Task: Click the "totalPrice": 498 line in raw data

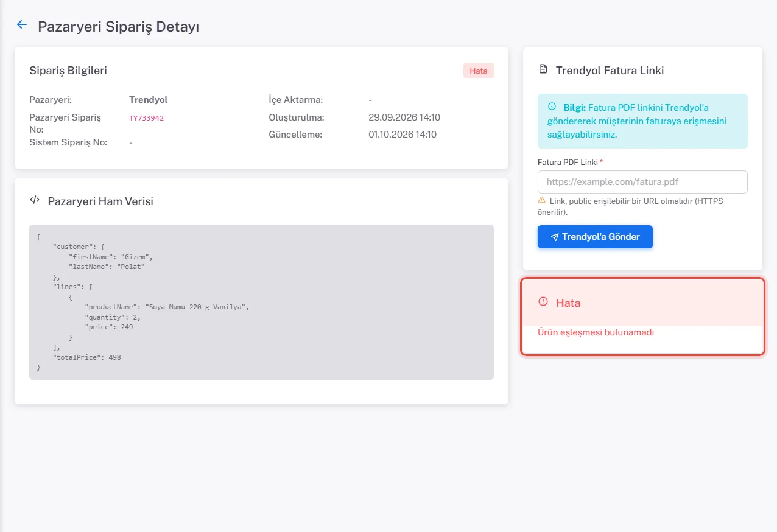Action: [87, 357]
